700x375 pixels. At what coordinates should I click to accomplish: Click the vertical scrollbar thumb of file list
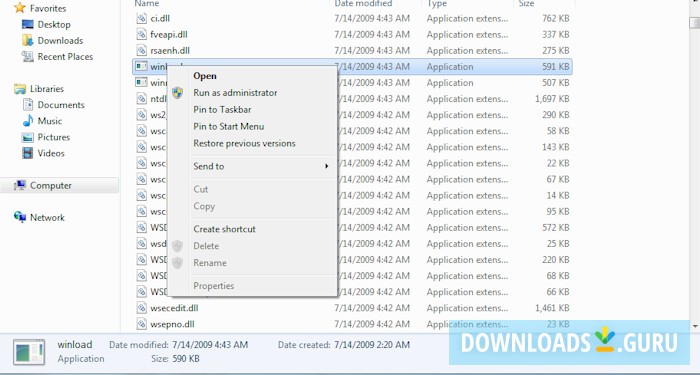point(695,23)
